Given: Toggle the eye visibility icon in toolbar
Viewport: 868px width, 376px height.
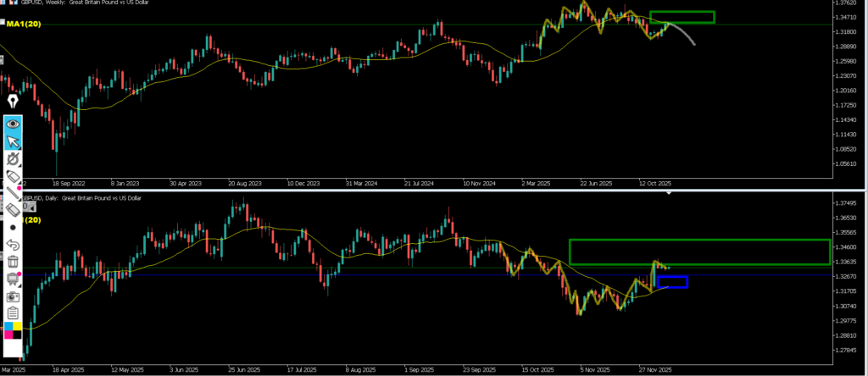Looking at the screenshot, I should (14, 123).
